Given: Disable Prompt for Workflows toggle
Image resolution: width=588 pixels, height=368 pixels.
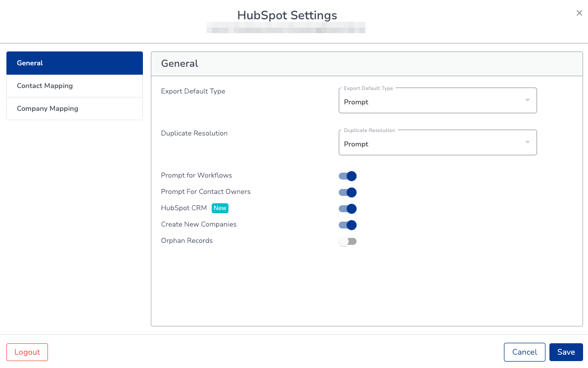Looking at the screenshot, I should [348, 176].
